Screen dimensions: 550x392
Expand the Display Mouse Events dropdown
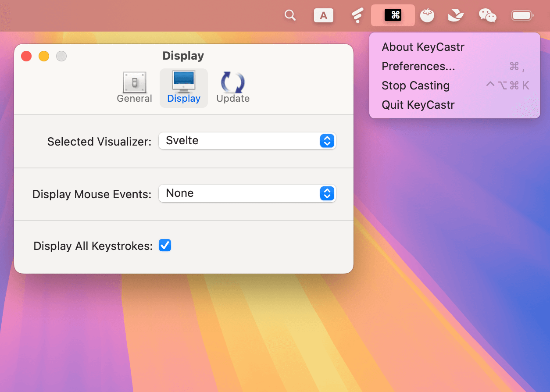coord(247,193)
